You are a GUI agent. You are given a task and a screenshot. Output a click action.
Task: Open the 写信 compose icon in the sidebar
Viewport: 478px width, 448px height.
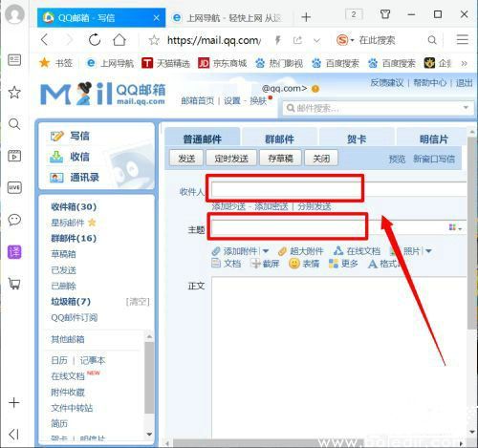coord(57,137)
